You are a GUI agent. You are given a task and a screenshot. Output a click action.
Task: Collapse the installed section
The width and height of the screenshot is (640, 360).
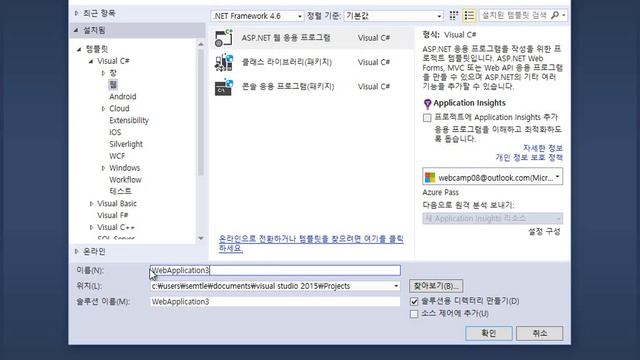[x=76, y=30]
